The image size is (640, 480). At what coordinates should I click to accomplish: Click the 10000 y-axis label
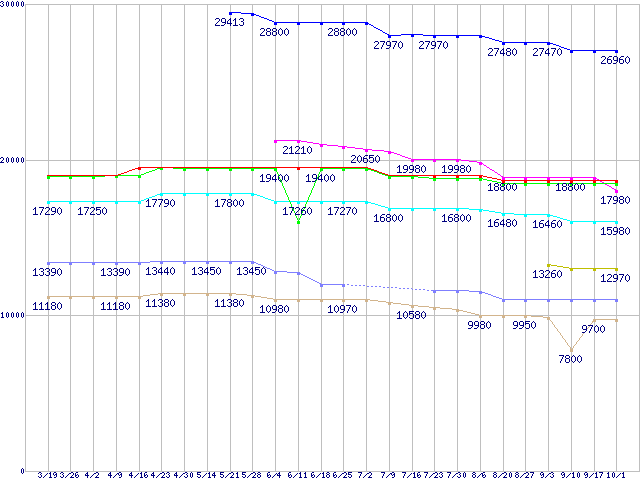tap(13, 316)
